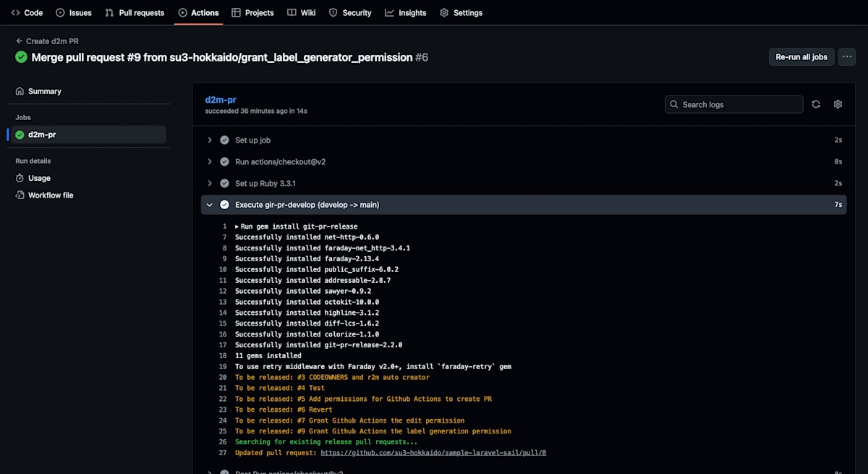Open the Insights tab
The image size is (868, 474).
point(406,12)
